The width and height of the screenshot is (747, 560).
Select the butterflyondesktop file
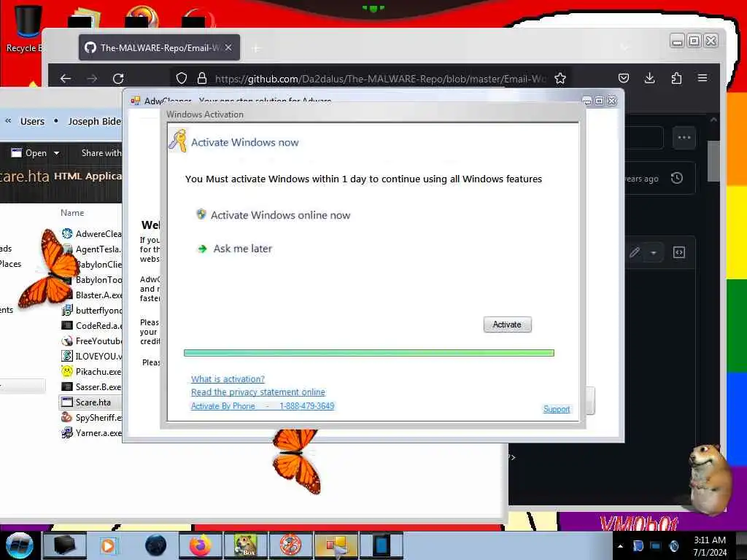91,311
